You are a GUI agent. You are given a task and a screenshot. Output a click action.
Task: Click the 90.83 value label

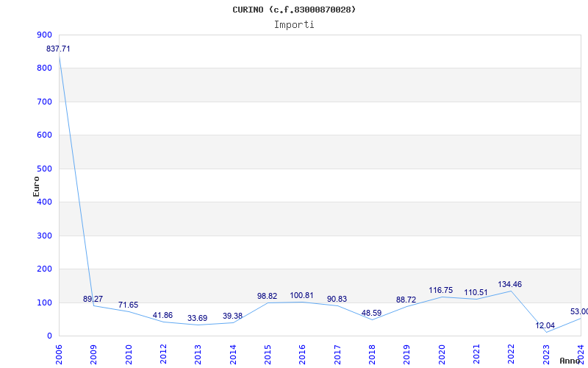(x=337, y=299)
